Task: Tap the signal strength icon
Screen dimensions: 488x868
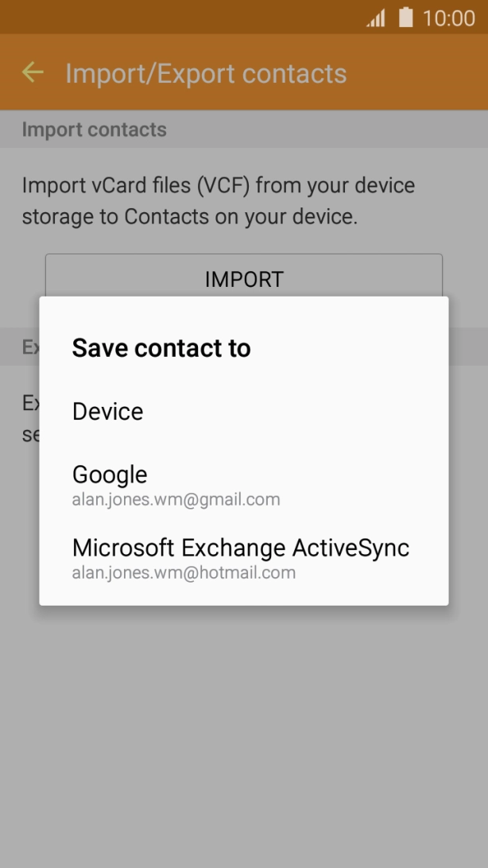Action: pos(375,17)
